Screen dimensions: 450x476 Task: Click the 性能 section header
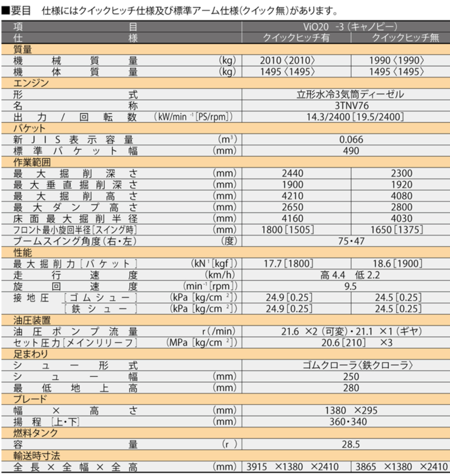22,252
